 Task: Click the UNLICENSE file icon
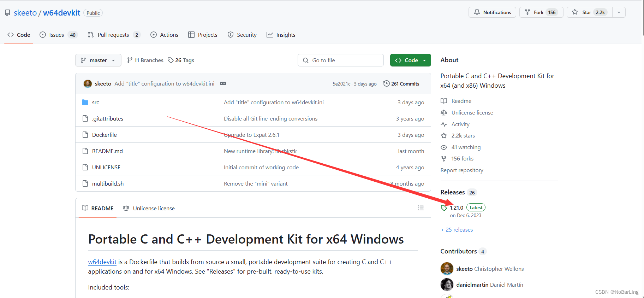click(85, 167)
